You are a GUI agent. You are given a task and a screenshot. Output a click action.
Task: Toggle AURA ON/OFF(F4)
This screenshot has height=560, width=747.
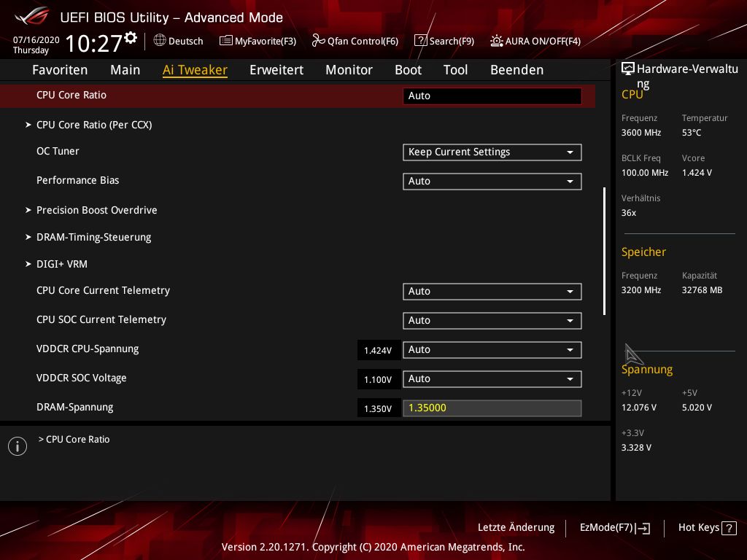(x=535, y=41)
